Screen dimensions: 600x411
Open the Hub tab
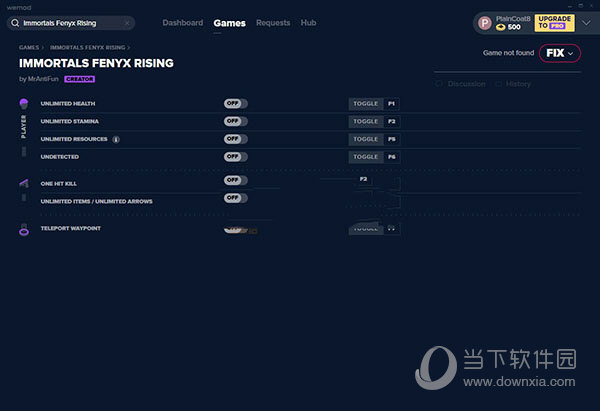(x=308, y=23)
